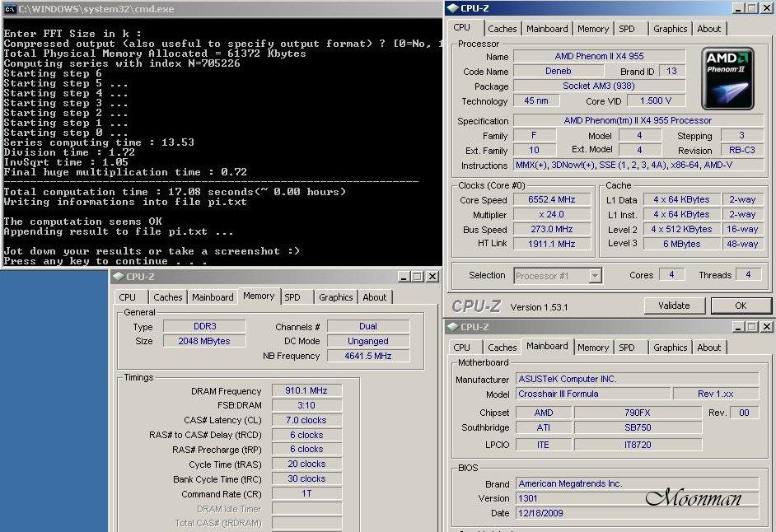Click the CPU-Z icon in the Mainboard window title bar
776x532 pixels.
453,327
